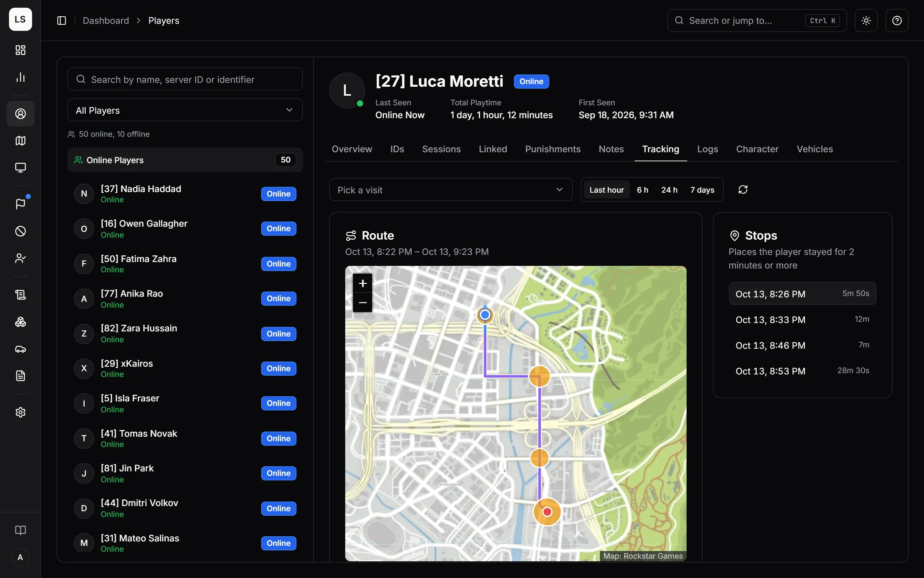Open the Pick a visit dropdown
The image size is (924, 578).
pyautogui.click(x=450, y=189)
